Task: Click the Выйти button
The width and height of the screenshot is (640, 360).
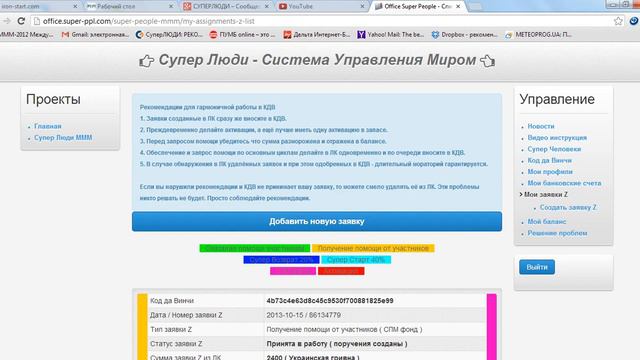Action: click(x=537, y=267)
